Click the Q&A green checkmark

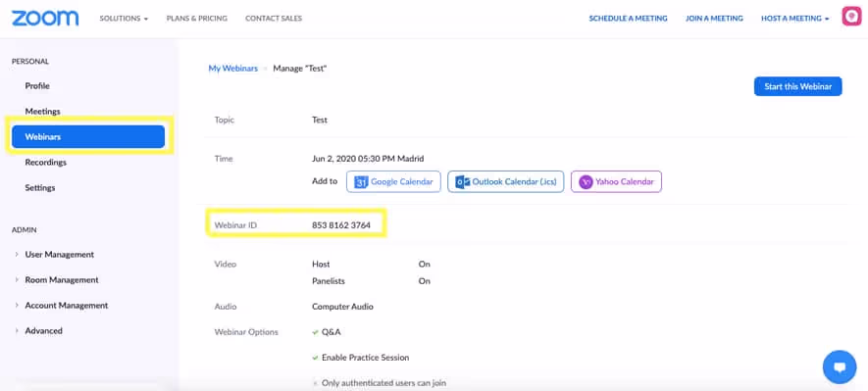[315, 332]
